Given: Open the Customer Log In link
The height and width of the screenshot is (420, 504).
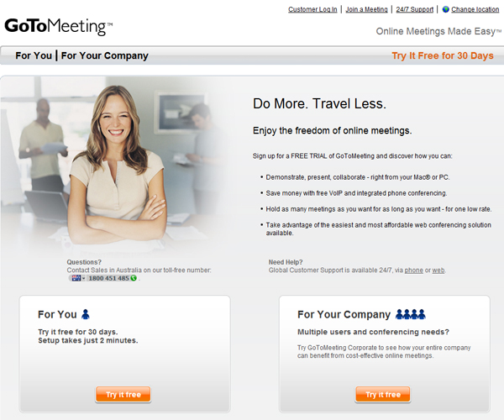Looking at the screenshot, I should tap(312, 9).
